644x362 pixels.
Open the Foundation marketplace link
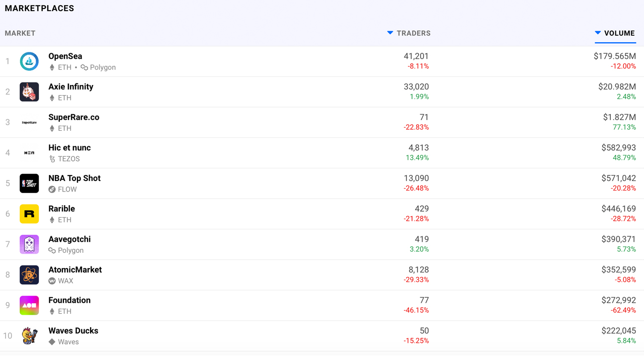(x=69, y=300)
